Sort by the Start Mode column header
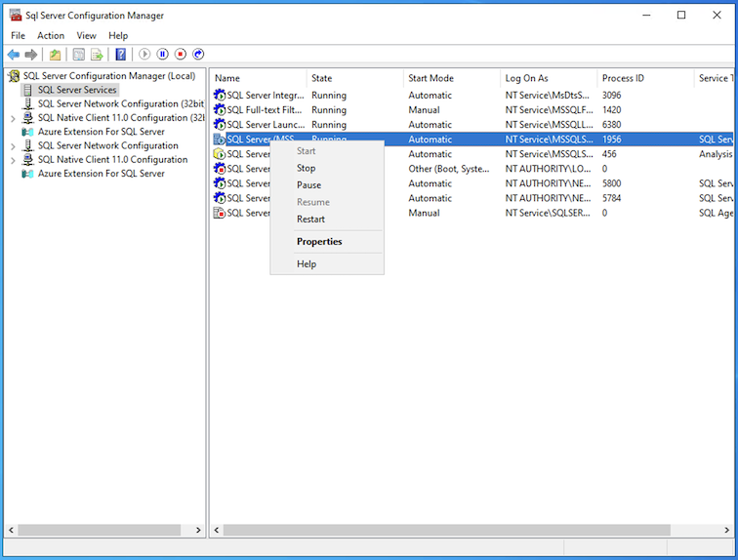The height and width of the screenshot is (560, 738). [452, 78]
